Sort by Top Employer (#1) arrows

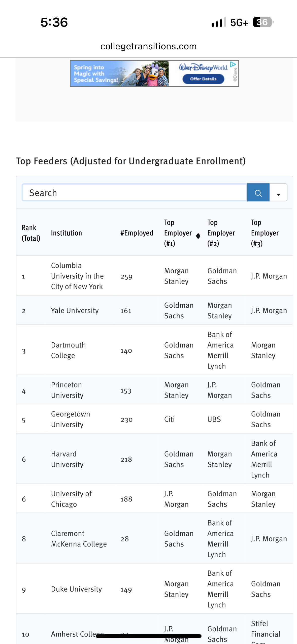coord(198,236)
